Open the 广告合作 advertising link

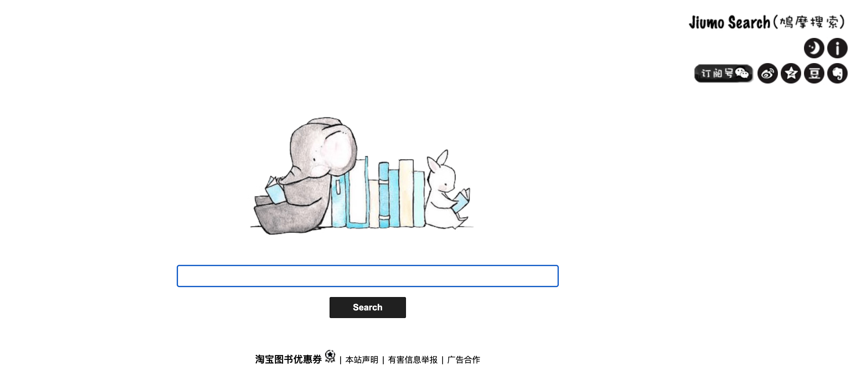(x=464, y=360)
